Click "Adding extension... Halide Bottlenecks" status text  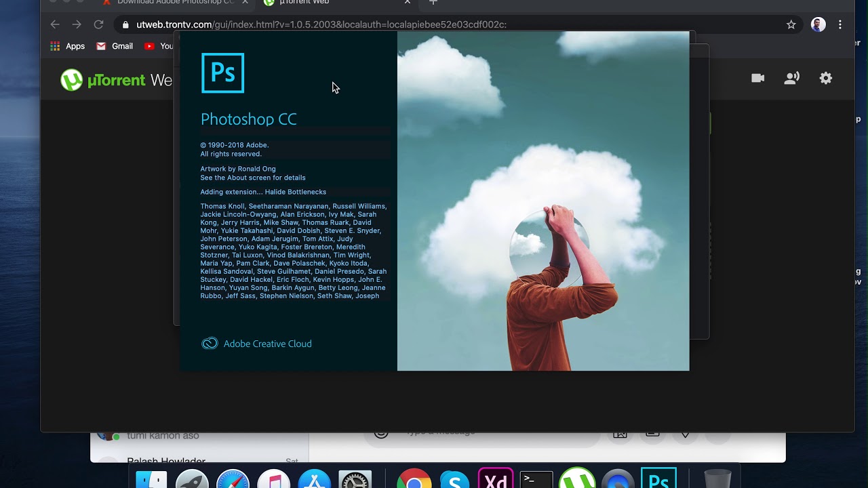pos(263,192)
